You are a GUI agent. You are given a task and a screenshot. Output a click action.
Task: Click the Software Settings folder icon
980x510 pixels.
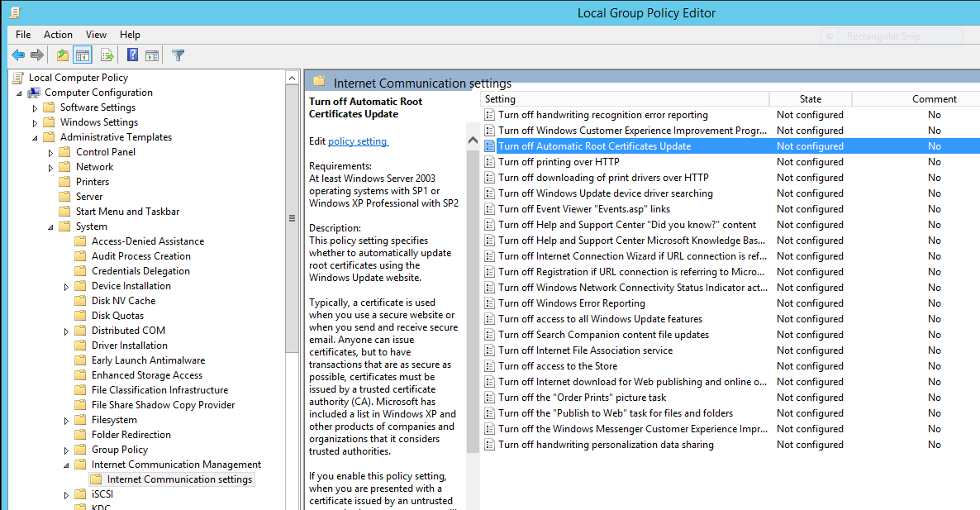pyautogui.click(x=49, y=107)
